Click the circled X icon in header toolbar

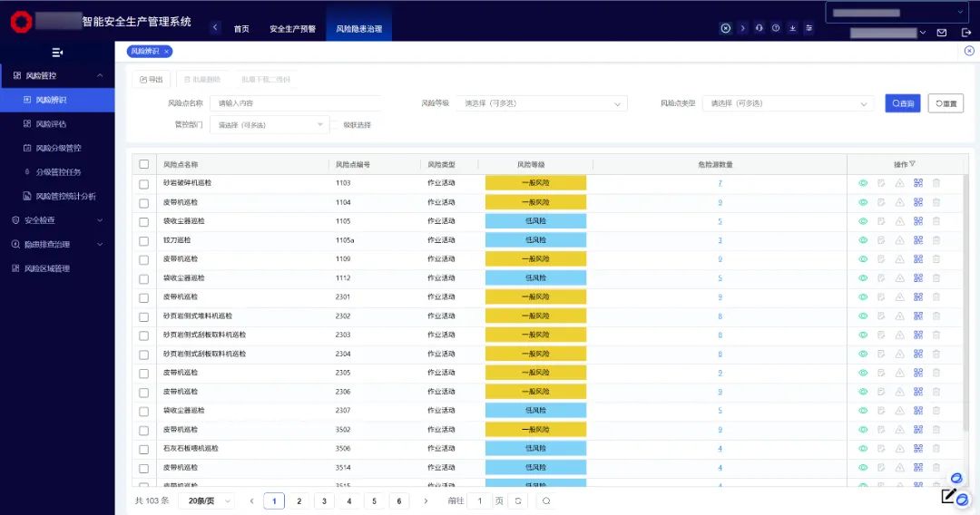[x=725, y=28]
